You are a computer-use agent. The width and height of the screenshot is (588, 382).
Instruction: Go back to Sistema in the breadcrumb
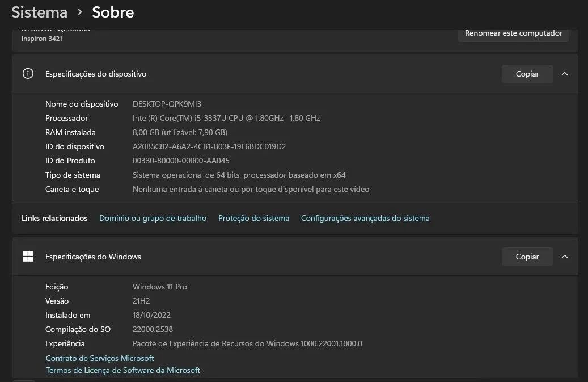click(x=40, y=12)
